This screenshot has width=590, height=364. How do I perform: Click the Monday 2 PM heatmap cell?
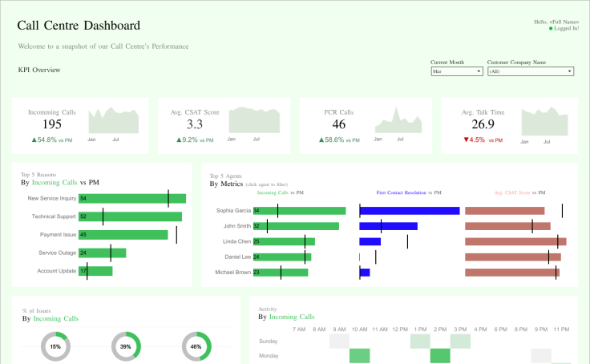440,355
